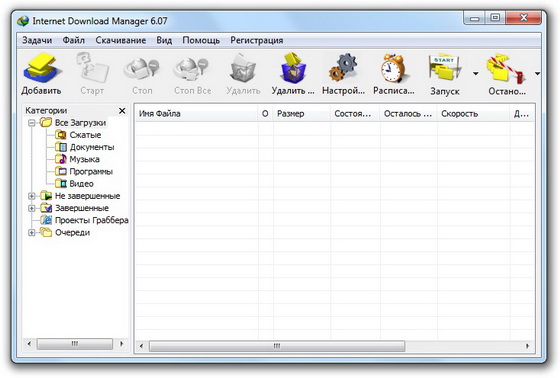
Task: Expand the Очереди tree node
Action: [x=31, y=233]
